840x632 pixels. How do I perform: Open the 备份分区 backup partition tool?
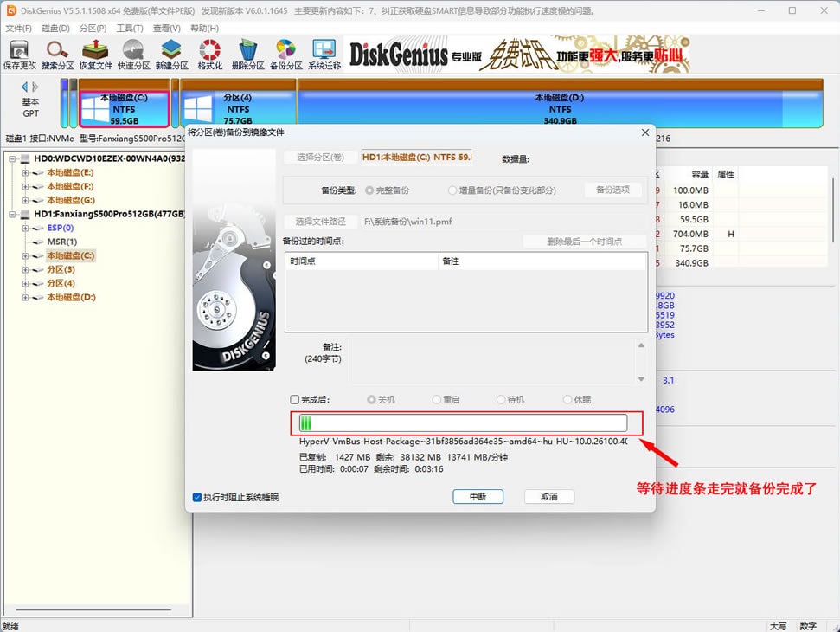point(285,52)
